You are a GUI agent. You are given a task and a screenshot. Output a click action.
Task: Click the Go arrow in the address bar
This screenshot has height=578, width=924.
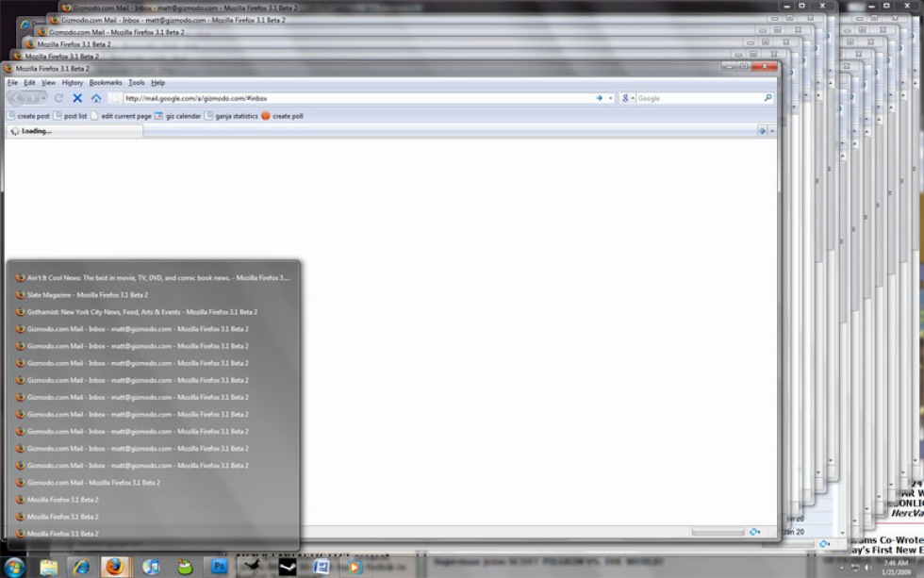click(600, 98)
